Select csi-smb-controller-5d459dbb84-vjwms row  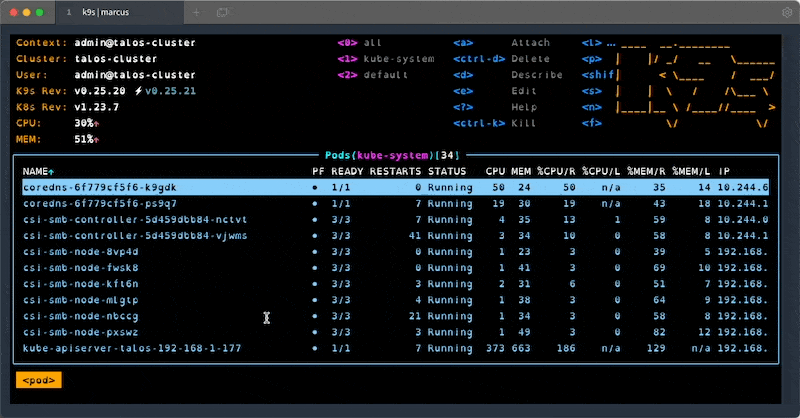395,236
